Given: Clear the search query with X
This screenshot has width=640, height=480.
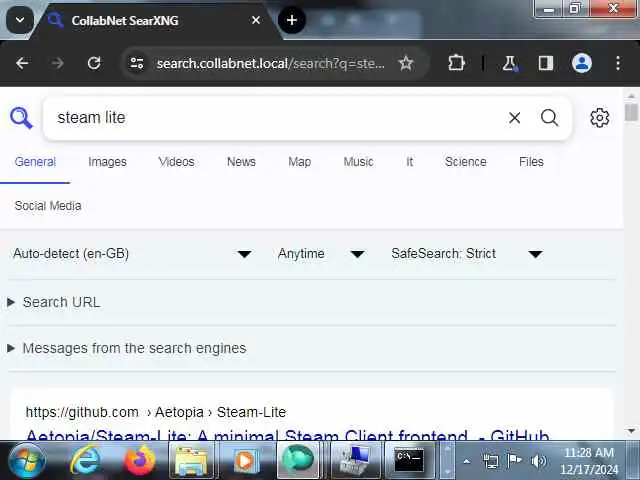Looking at the screenshot, I should (x=515, y=118).
